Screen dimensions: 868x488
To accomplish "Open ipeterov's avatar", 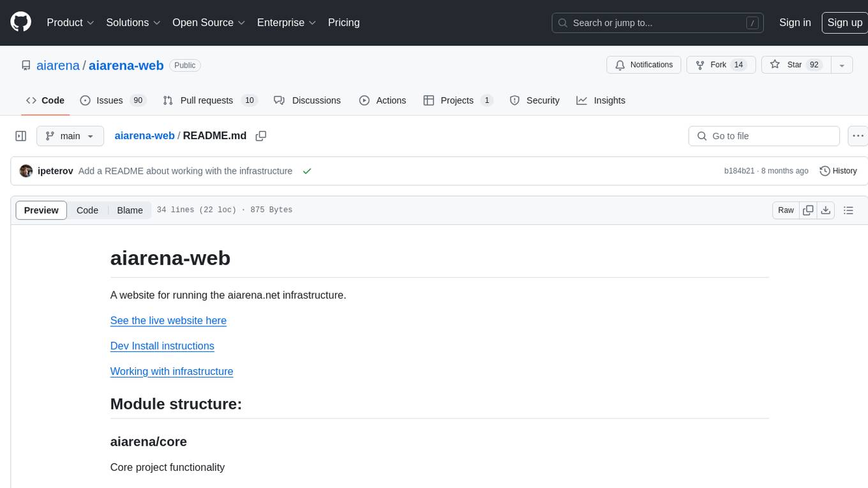I will click(x=26, y=171).
